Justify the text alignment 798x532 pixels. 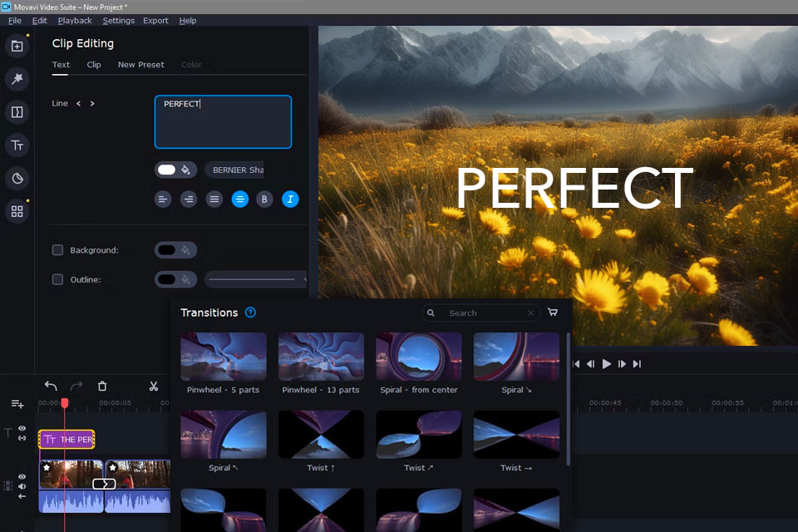click(214, 199)
